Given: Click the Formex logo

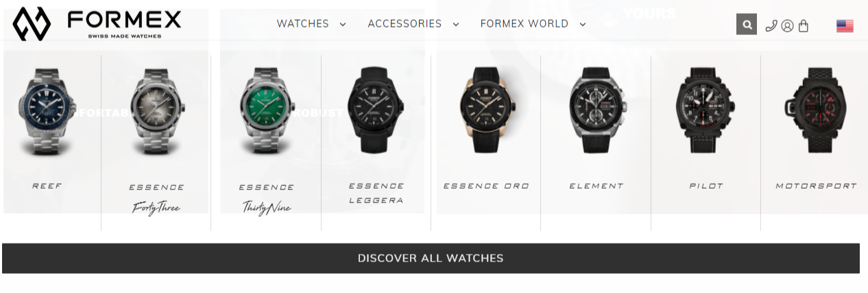Looking at the screenshot, I should 97,24.
